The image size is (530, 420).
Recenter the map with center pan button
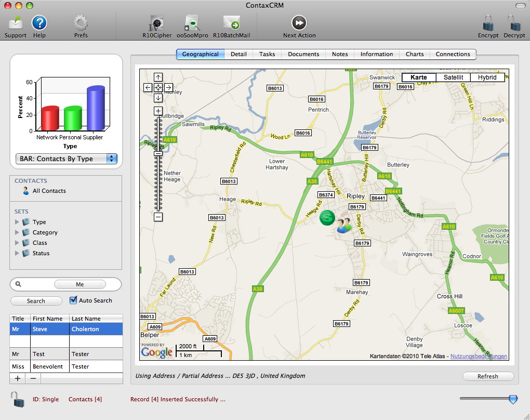point(158,87)
